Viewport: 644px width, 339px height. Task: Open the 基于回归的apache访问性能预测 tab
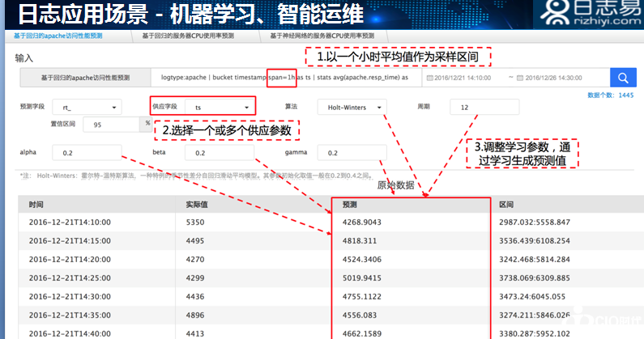[58, 37]
